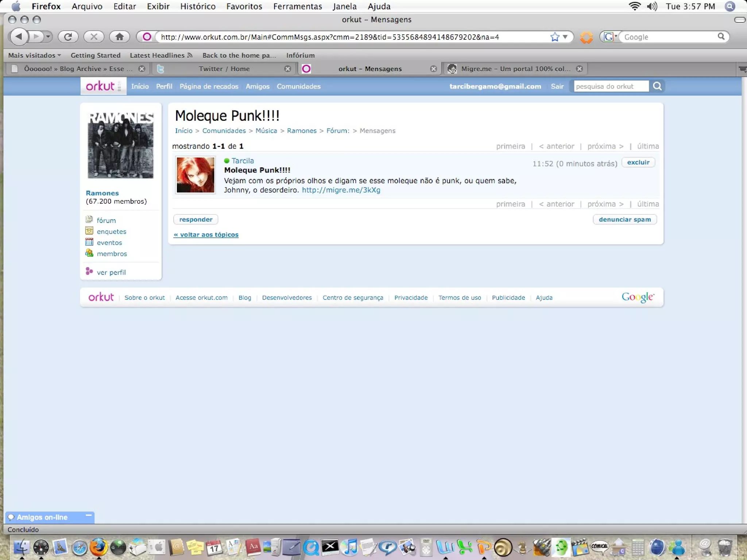Open the enquetes polls sidebar icon
747x560 pixels.
[89, 231]
